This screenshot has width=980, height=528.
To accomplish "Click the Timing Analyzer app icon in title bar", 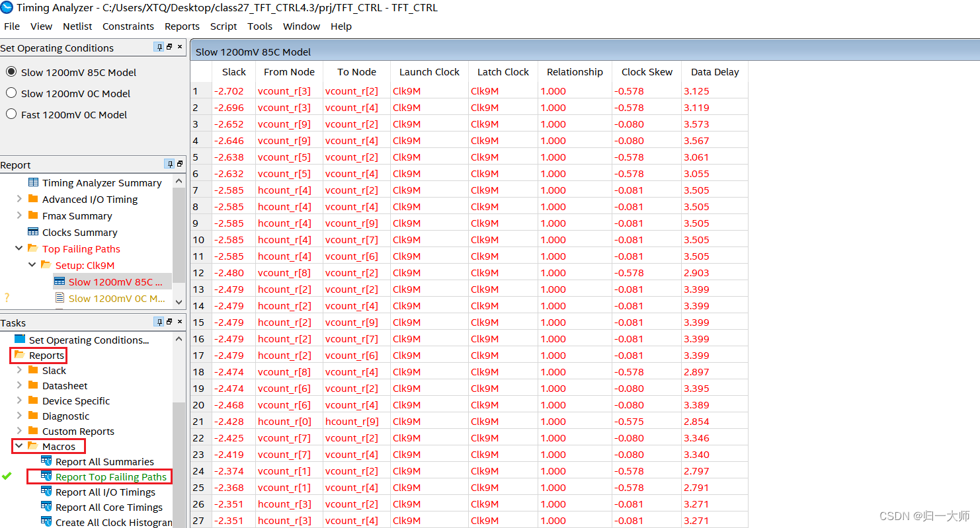I will [7, 8].
